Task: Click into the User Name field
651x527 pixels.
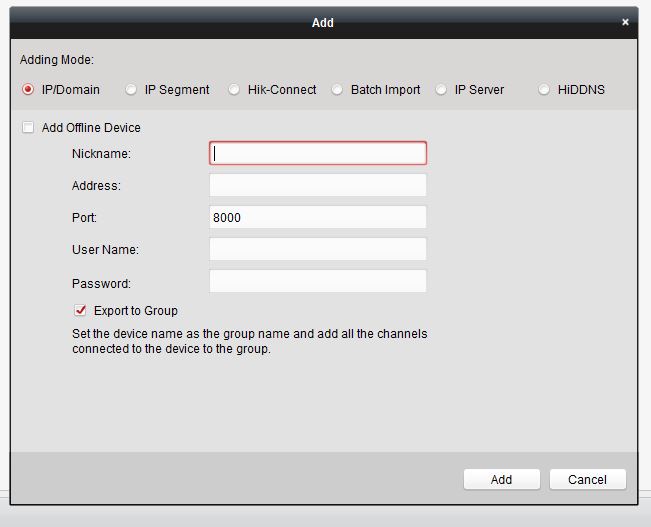Action: (x=317, y=249)
